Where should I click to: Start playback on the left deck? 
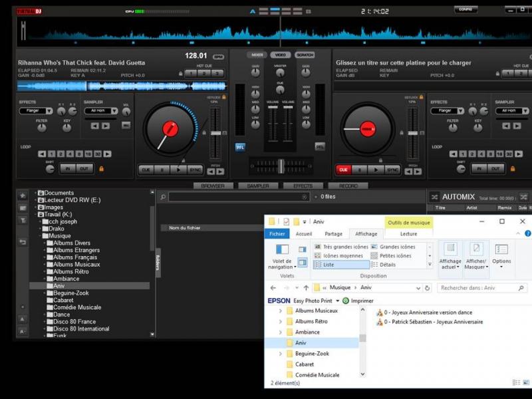point(178,170)
